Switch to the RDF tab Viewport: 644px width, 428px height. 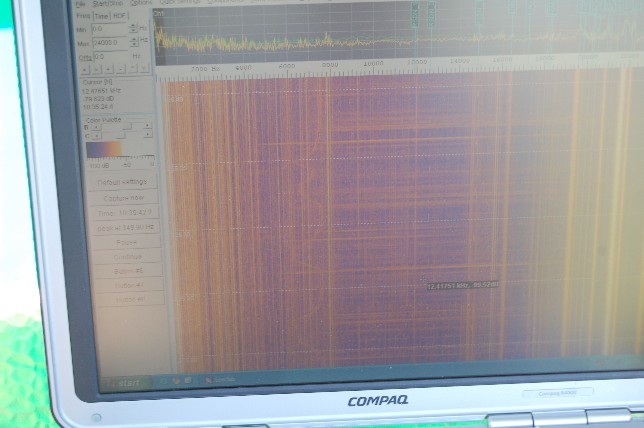119,16
